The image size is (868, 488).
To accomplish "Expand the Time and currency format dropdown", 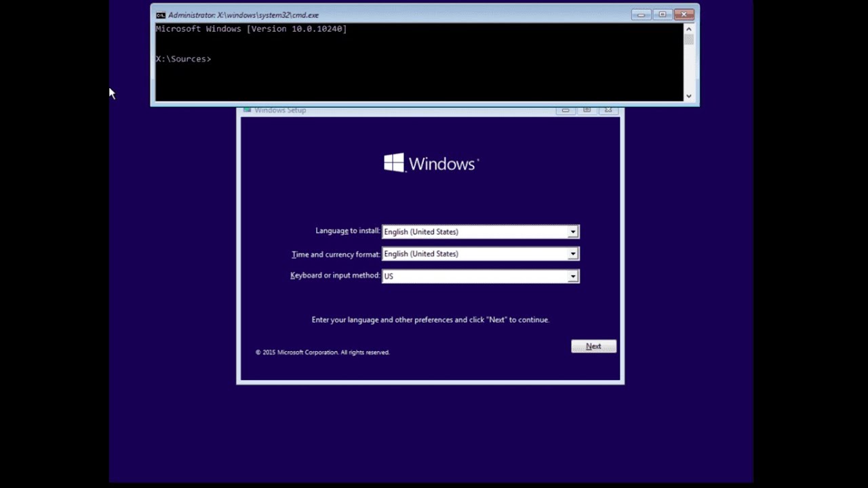I will point(573,253).
